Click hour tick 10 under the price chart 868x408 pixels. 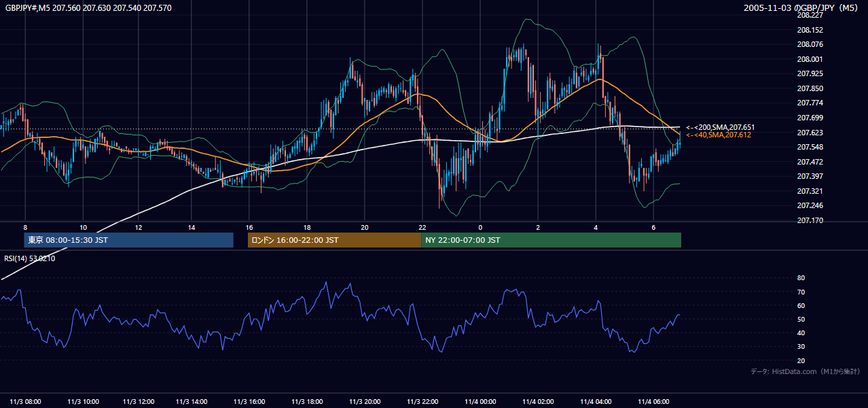coord(83,227)
